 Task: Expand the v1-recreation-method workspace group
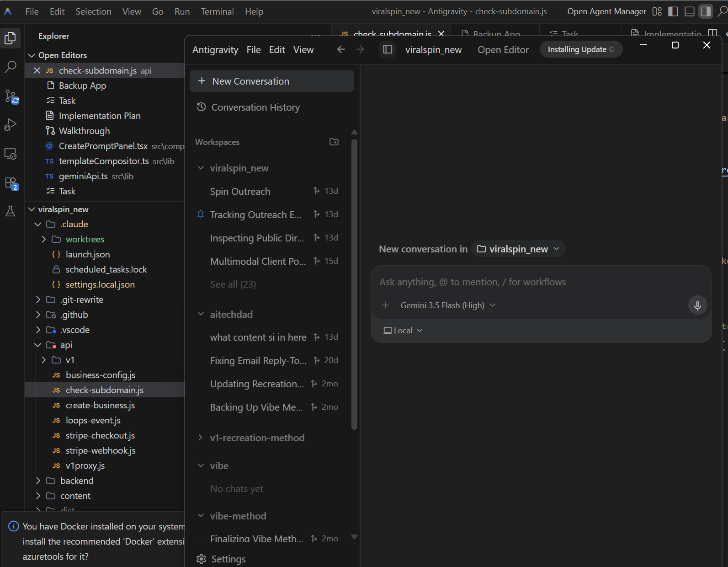[x=201, y=438]
